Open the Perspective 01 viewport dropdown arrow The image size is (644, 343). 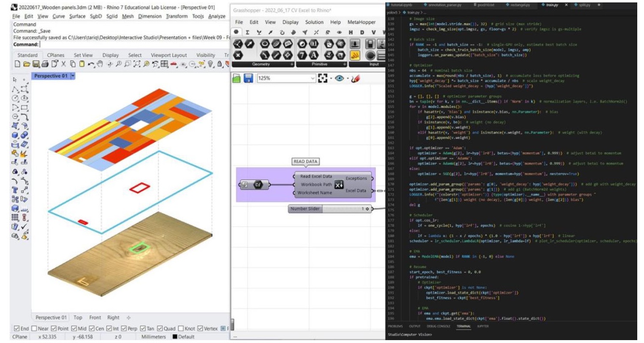pos(73,76)
